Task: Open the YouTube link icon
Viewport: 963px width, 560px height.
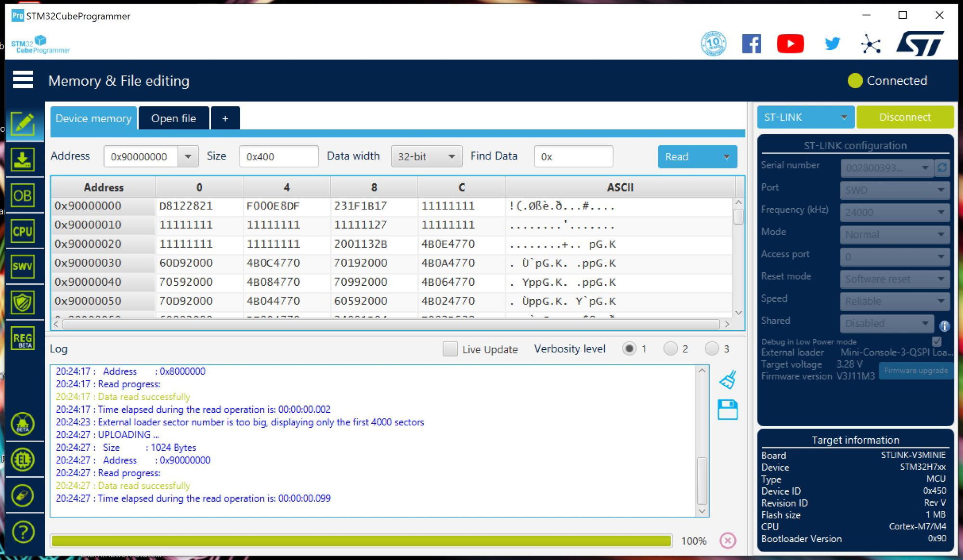Action: (790, 44)
